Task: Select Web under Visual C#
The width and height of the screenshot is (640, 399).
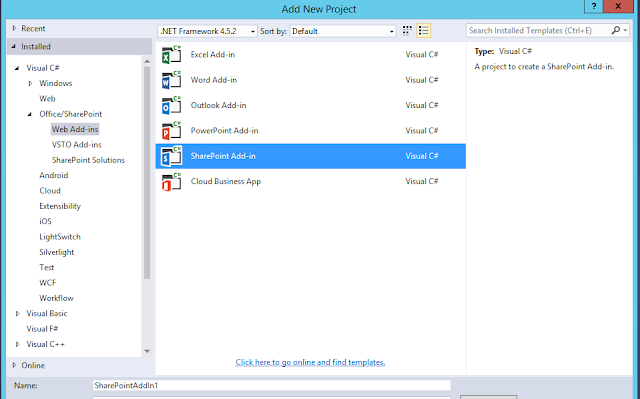Action: coord(47,99)
